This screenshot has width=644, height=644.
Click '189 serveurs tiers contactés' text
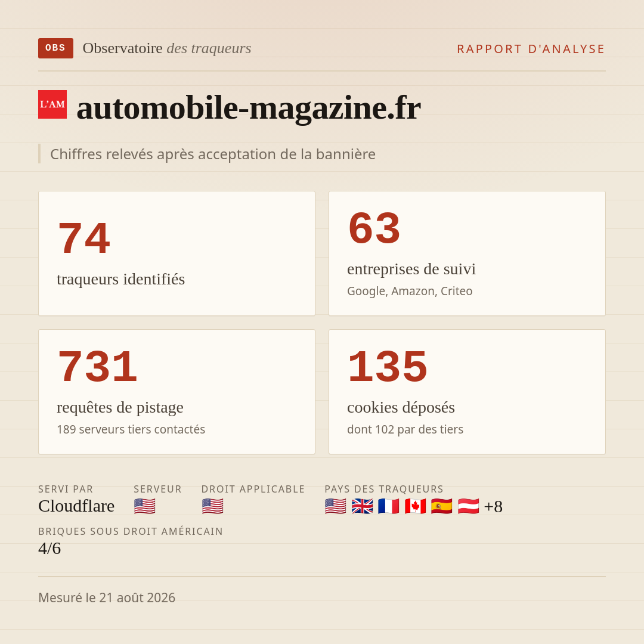131,429
